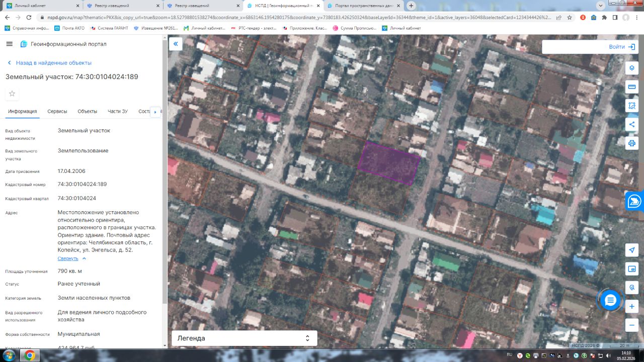Open the hamburger main menu

pos(9,44)
